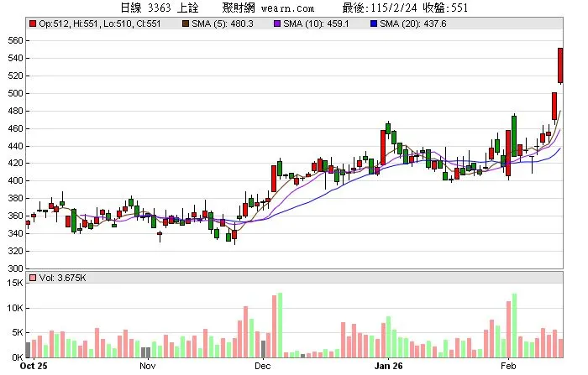
Task: Click the purple SMA (10) legend swatch
Action: pos(277,23)
